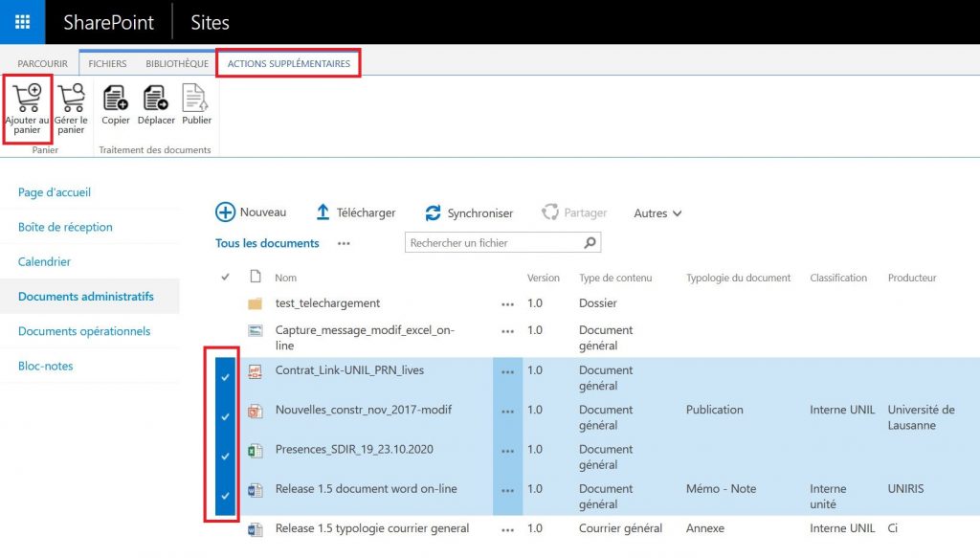
Task: Open the ACTIONS SUPPLÉMENTAIRES tab
Action: [x=288, y=64]
